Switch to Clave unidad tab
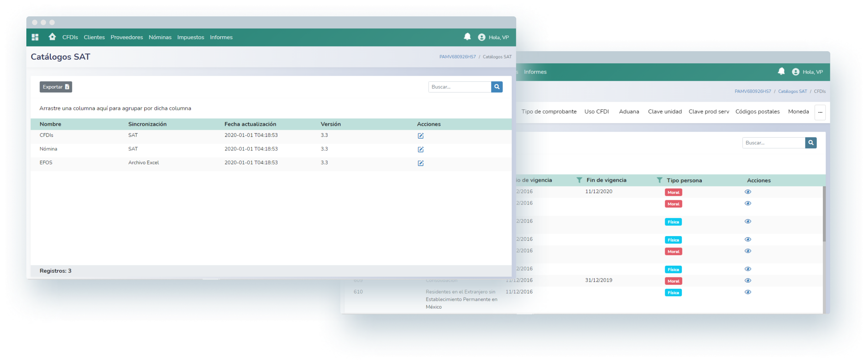 pos(665,112)
